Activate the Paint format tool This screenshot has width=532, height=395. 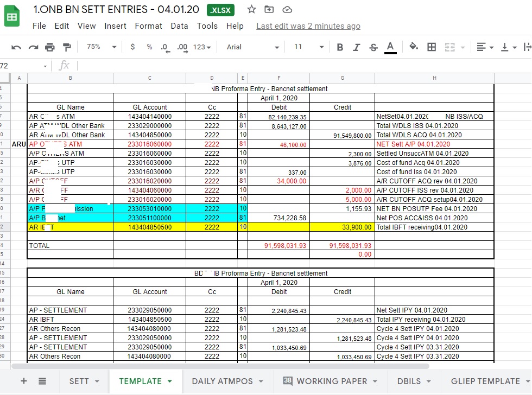point(67,47)
